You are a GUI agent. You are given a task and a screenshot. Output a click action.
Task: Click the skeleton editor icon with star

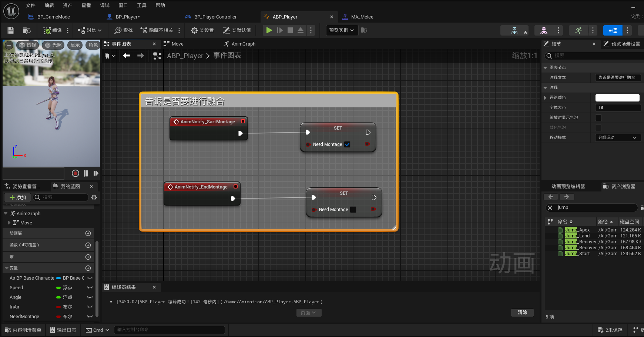515,30
